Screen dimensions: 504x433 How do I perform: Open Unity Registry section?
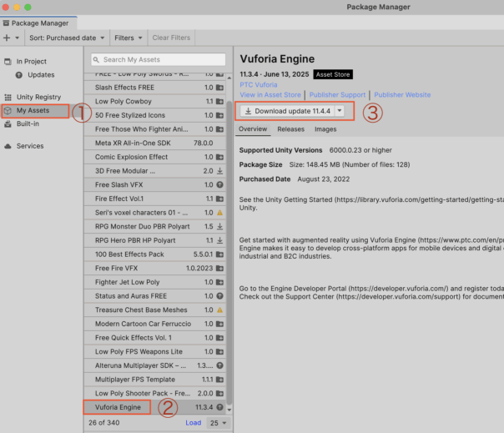point(38,97)
